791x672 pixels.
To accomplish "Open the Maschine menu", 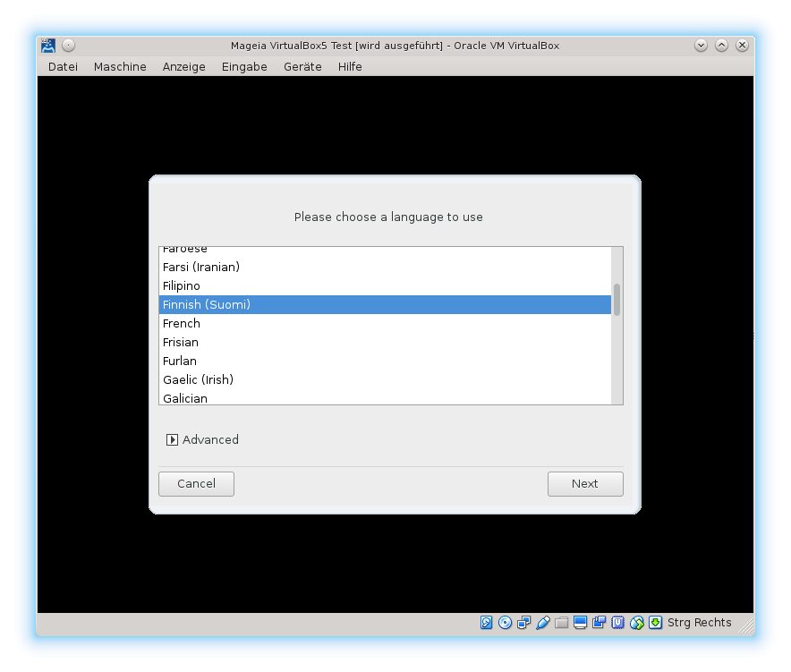I will pyautogui.click(x=120, y=66).
